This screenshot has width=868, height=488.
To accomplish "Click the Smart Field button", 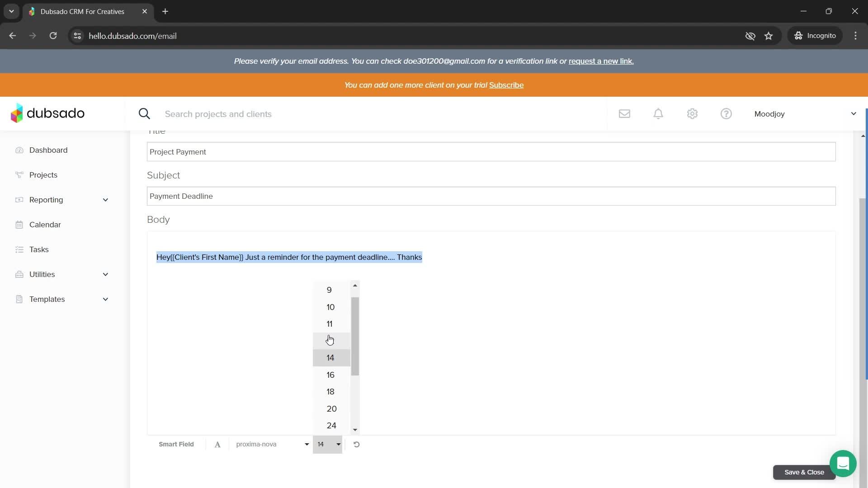I will click(176, 445).
